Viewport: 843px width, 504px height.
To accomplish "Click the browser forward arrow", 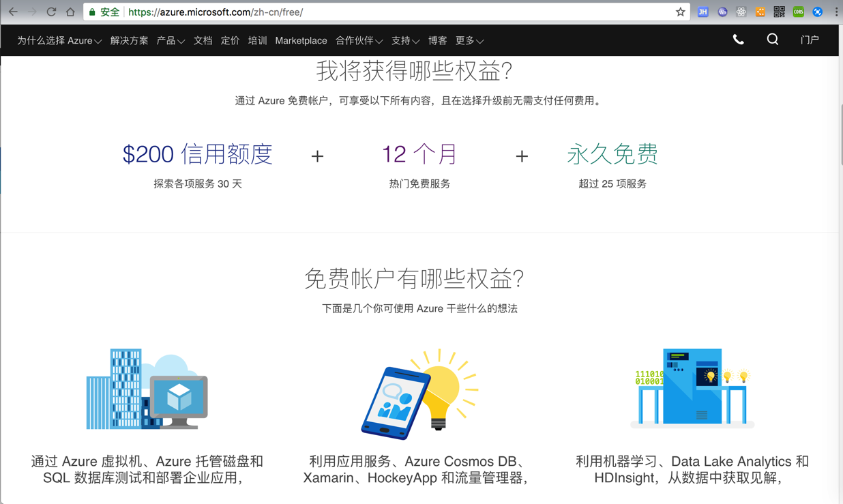I will (32, 12).
